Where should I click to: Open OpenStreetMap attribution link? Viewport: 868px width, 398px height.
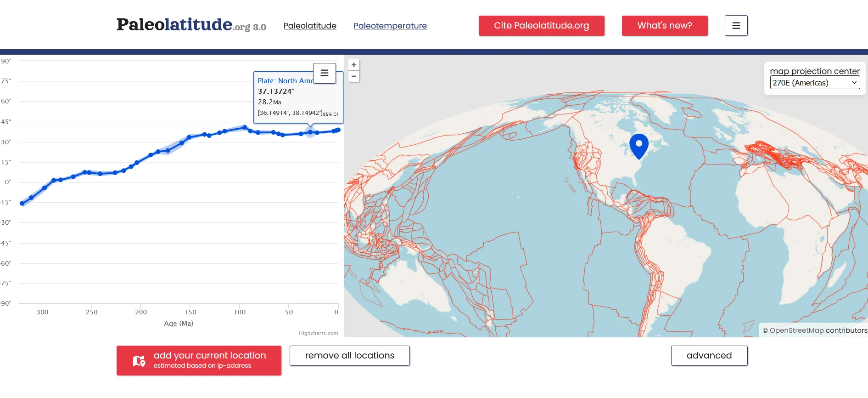pyautogui.click(x=796, y=330)
